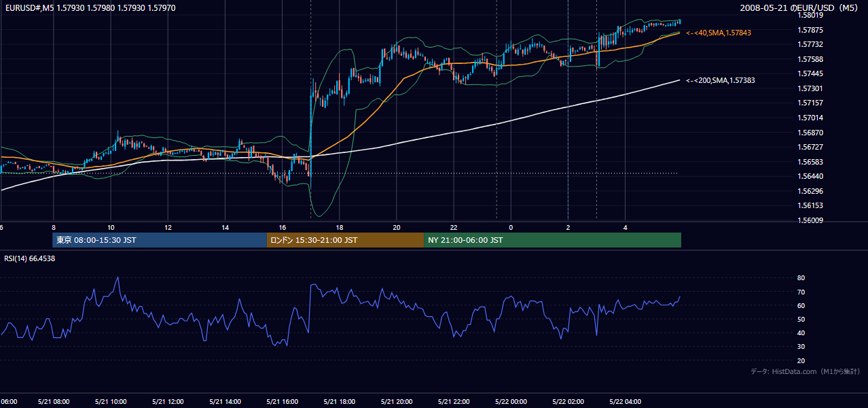Click hour tick 16 under price chart
This screenshot has width=868, height=408.
(283, 228)
